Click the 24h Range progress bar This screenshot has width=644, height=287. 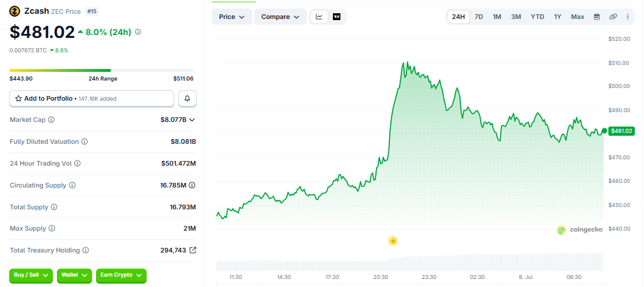coord(101,70)
